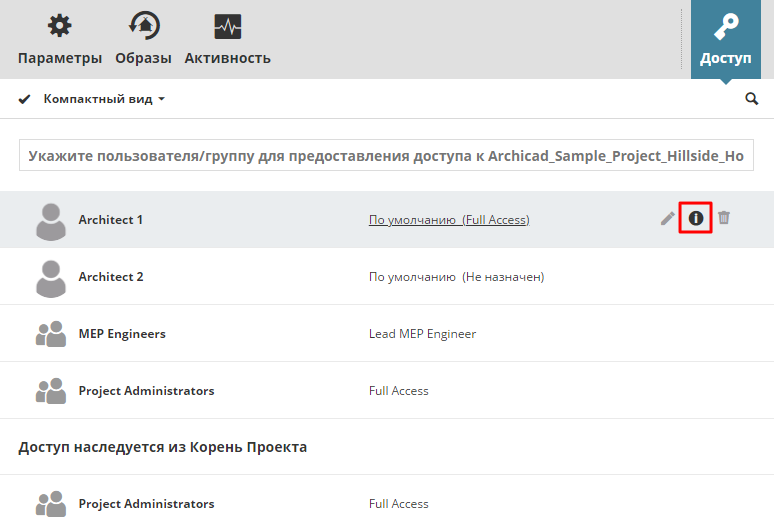This screenshot has width=774, height=528.
Task: Open По умолчанию (Full Access) role link
Action: pyautogui.click(x=449, y=220)
